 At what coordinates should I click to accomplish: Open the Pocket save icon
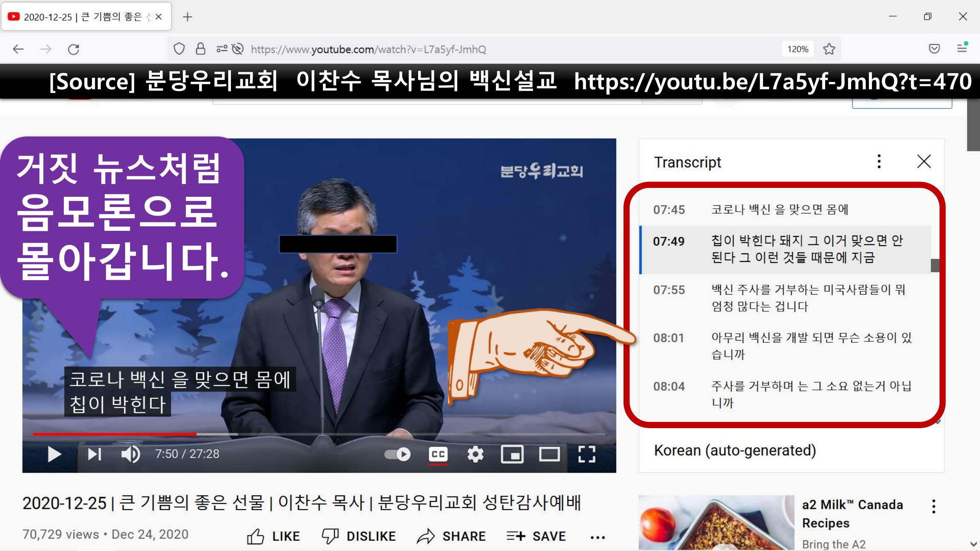point(934,49)
